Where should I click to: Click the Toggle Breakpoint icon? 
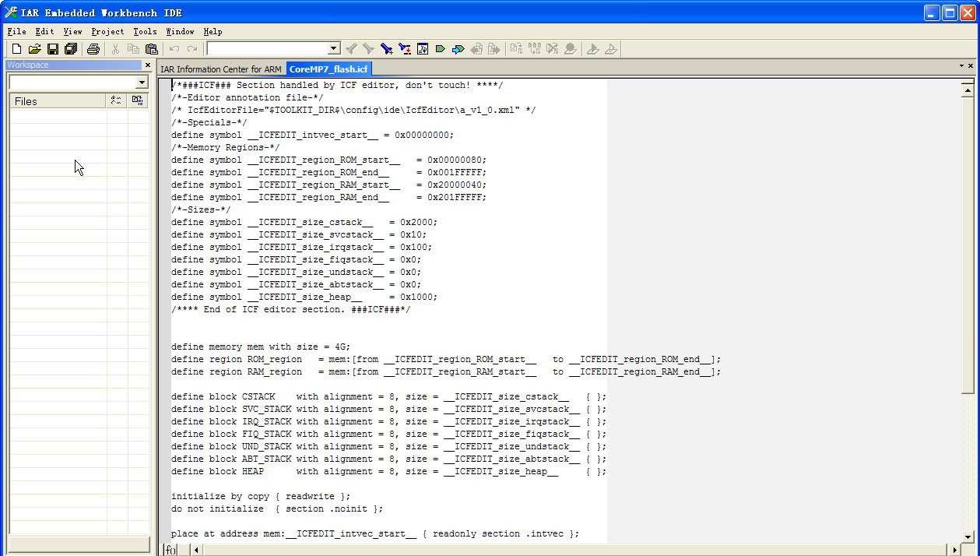point(571,49)
